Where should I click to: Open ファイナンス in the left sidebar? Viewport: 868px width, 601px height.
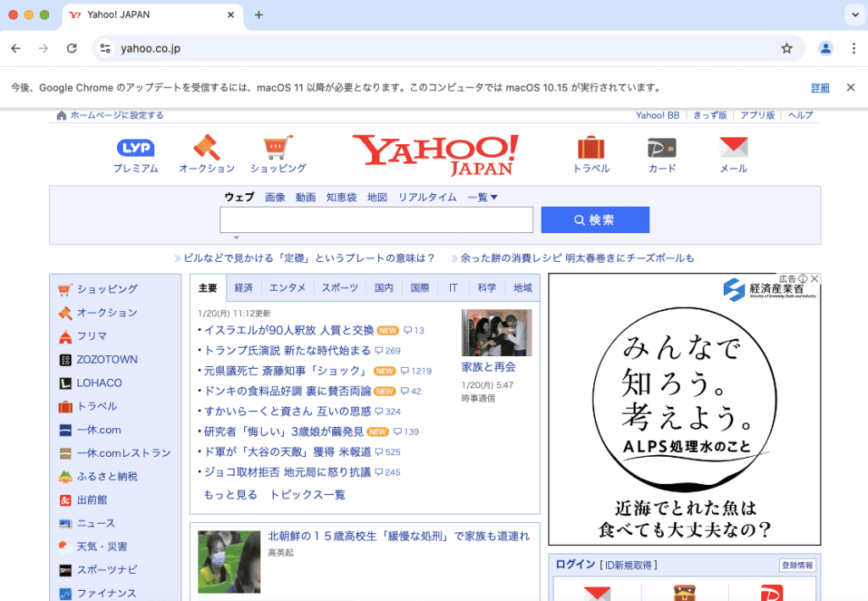click(106, 593)
